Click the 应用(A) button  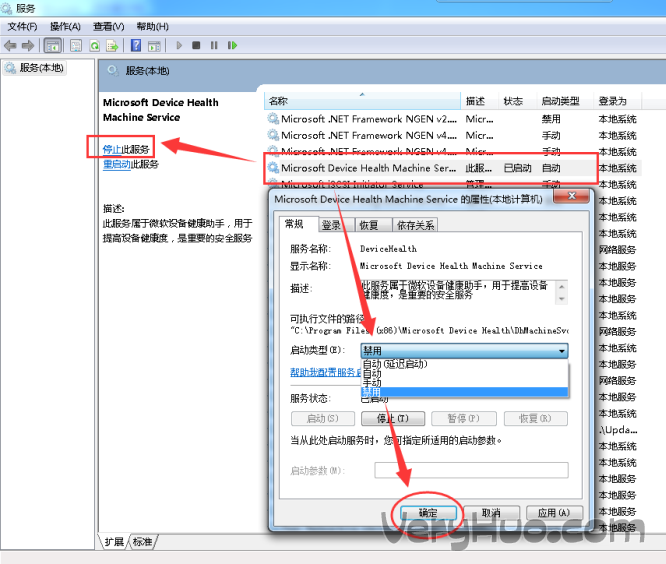click(x=554, y=513)
